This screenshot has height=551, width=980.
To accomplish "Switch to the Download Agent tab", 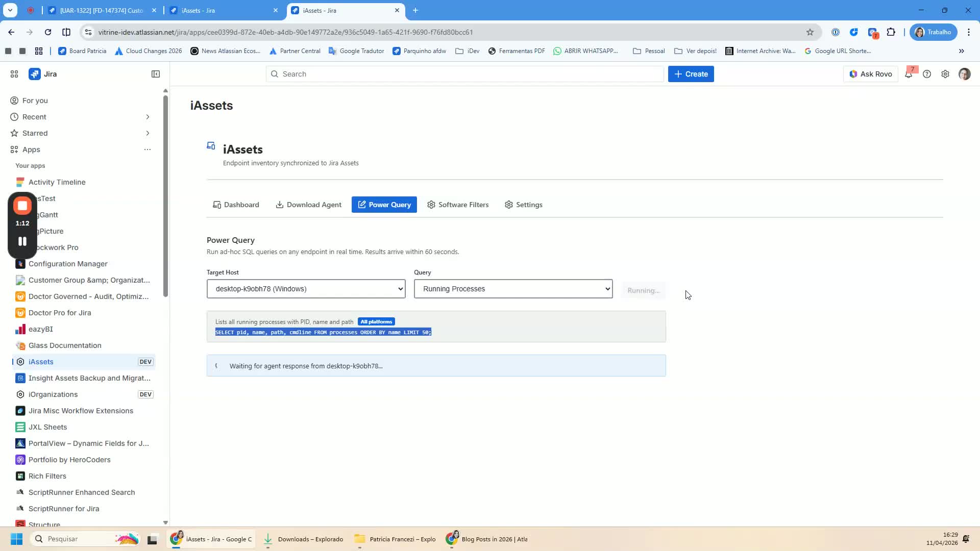I will tap(309, 205).
